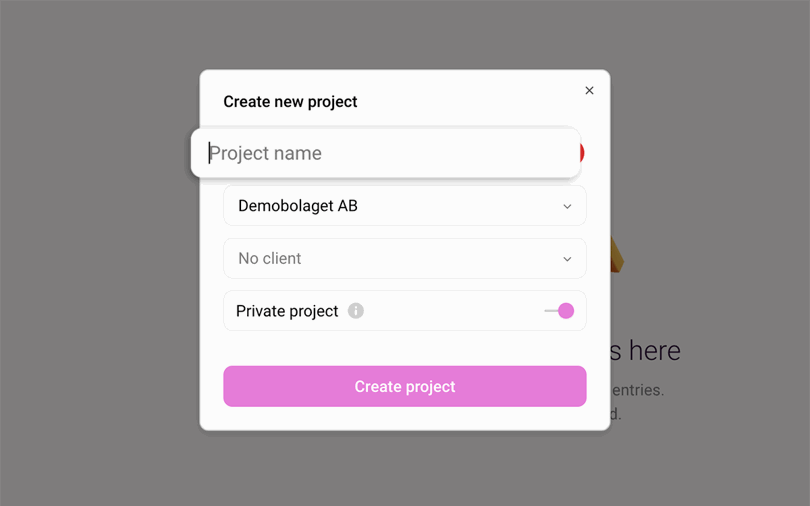
Task: Close the Create new project dialog
Action: (x=589, y=91)
